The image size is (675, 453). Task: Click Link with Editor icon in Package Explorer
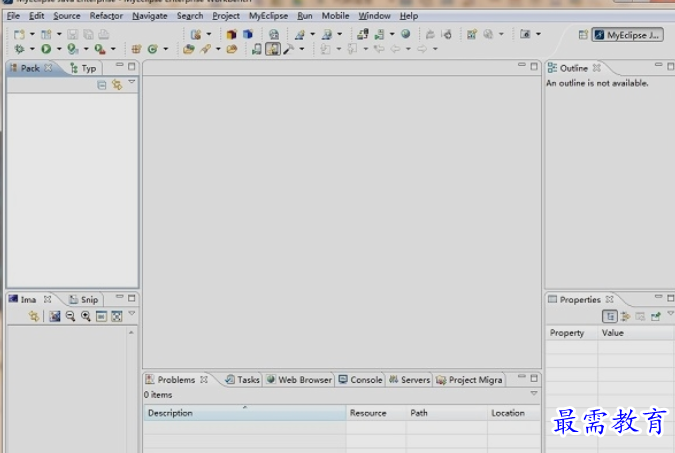(117, 84)
